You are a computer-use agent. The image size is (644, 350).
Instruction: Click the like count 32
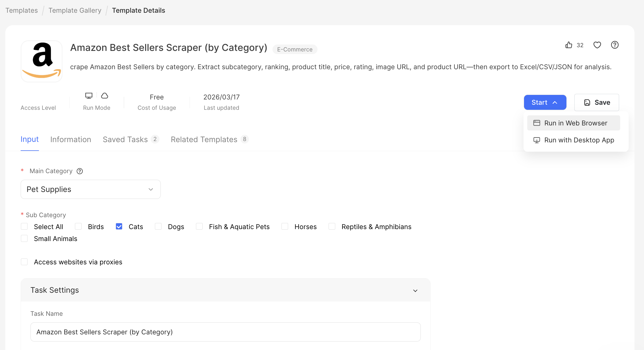pyautogui.click(x=580, y=45)
